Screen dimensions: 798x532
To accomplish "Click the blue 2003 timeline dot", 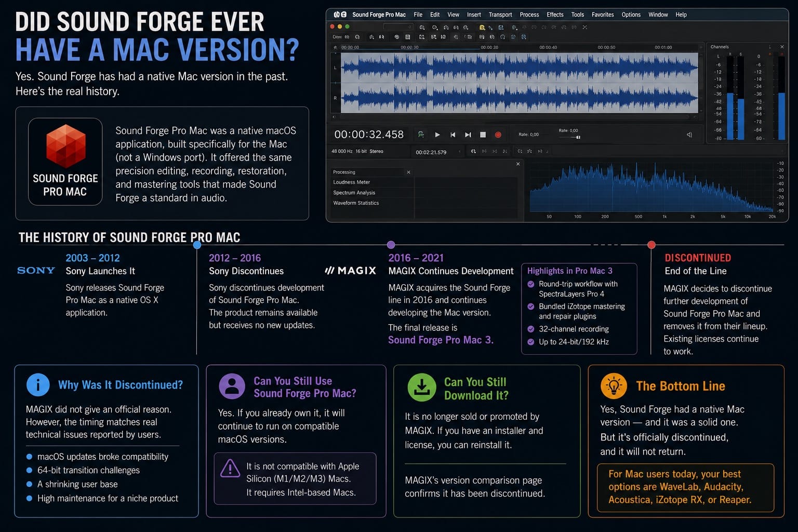I will [x=197, y=245].
